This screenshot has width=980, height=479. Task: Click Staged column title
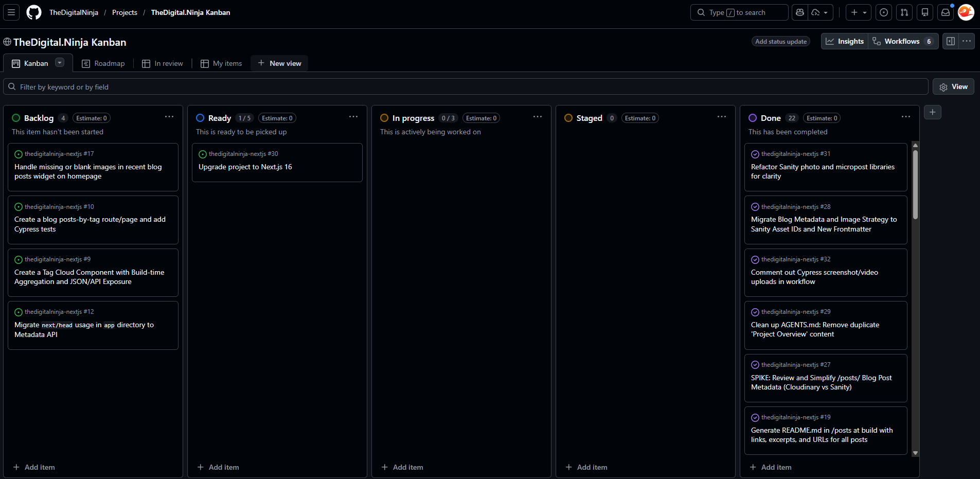(589, 118)
